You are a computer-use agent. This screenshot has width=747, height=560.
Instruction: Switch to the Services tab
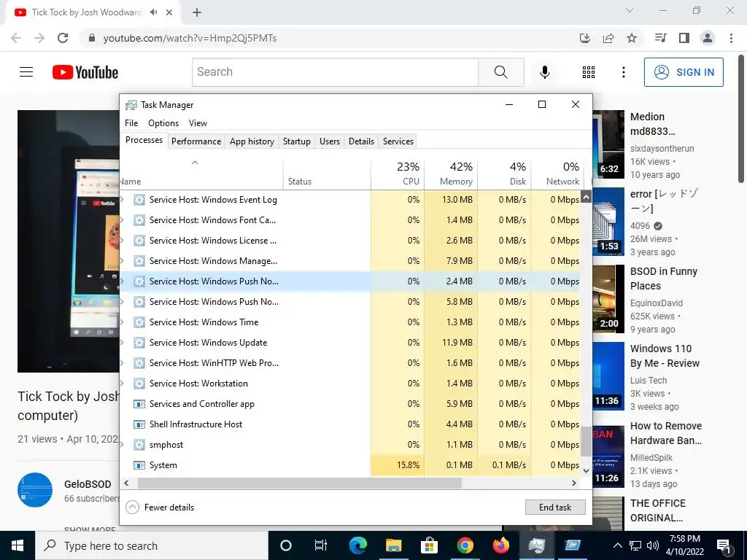[x=398, y=141]
